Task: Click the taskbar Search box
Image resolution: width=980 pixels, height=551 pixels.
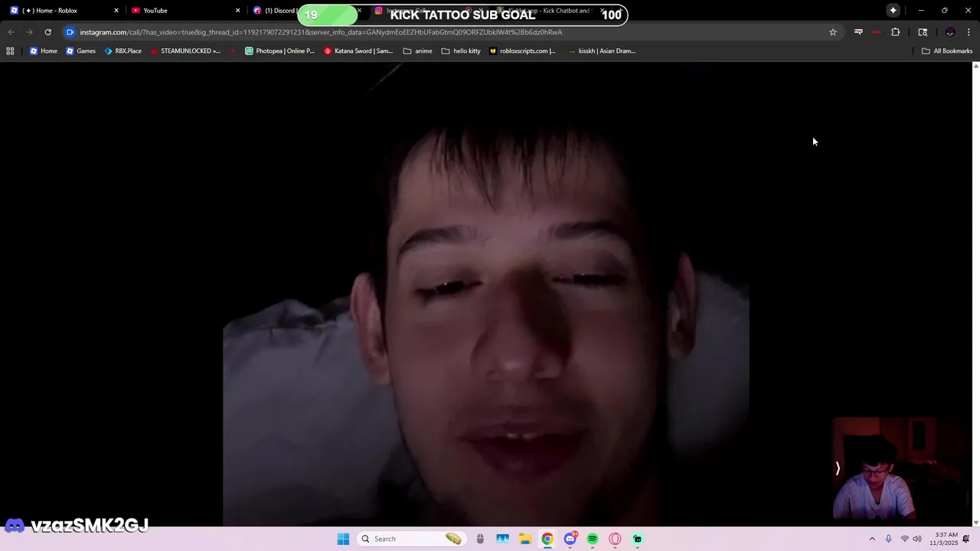Action: [412, 539]
